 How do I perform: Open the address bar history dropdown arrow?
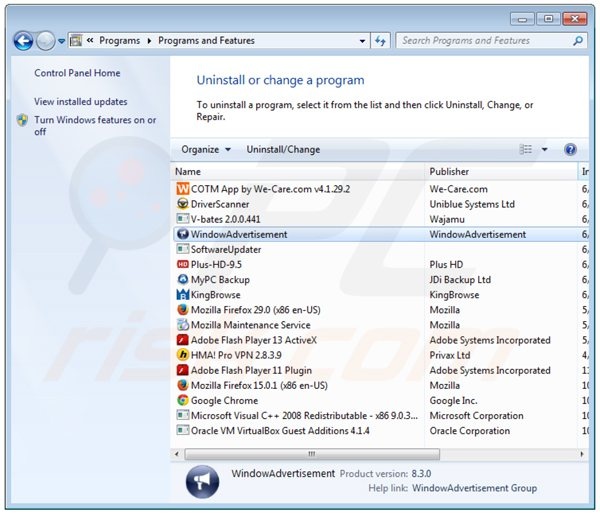point(362,41)
